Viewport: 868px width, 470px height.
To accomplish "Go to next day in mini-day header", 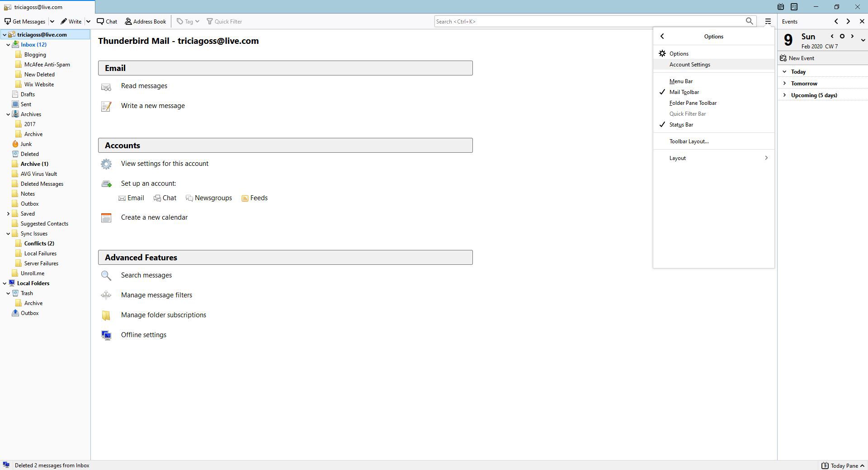I will pos(852,36).
